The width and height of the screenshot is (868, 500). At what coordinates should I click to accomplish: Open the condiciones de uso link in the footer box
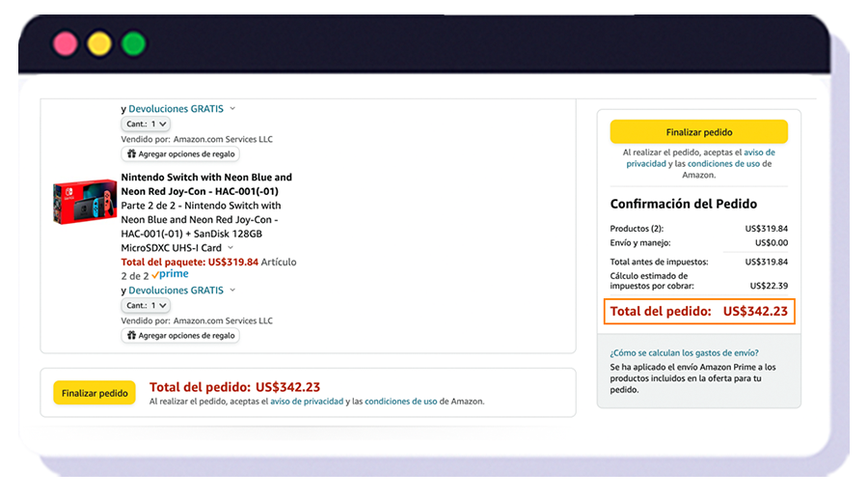point(400,402)
